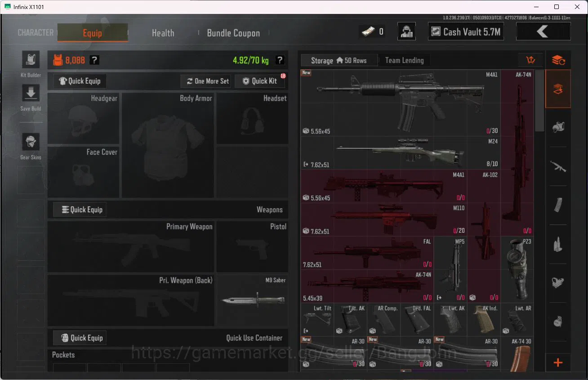Click the One More Set button
Image resolution: width=588 pixels, height=380 pixels.
(x=205, y=81)
